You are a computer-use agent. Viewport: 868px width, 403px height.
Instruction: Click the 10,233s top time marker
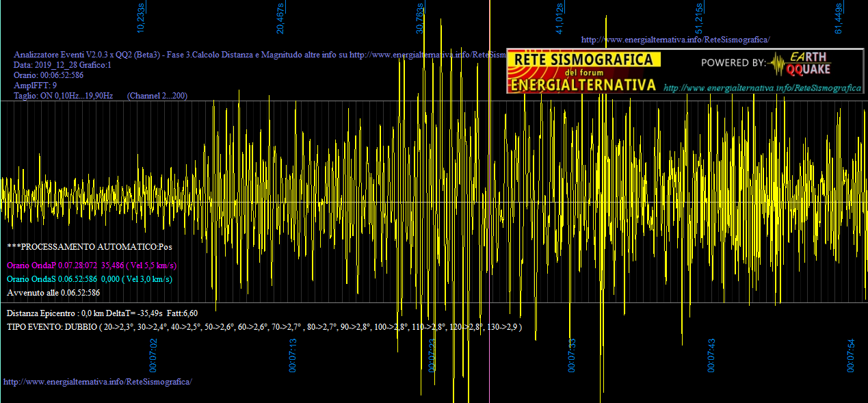click(141, 18)
